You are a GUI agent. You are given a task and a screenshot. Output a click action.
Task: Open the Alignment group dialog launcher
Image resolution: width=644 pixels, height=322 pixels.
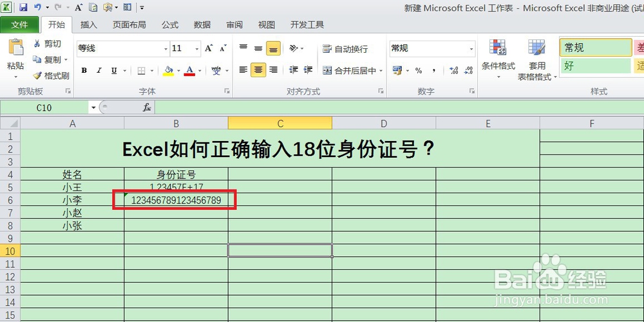pos(381,91)
